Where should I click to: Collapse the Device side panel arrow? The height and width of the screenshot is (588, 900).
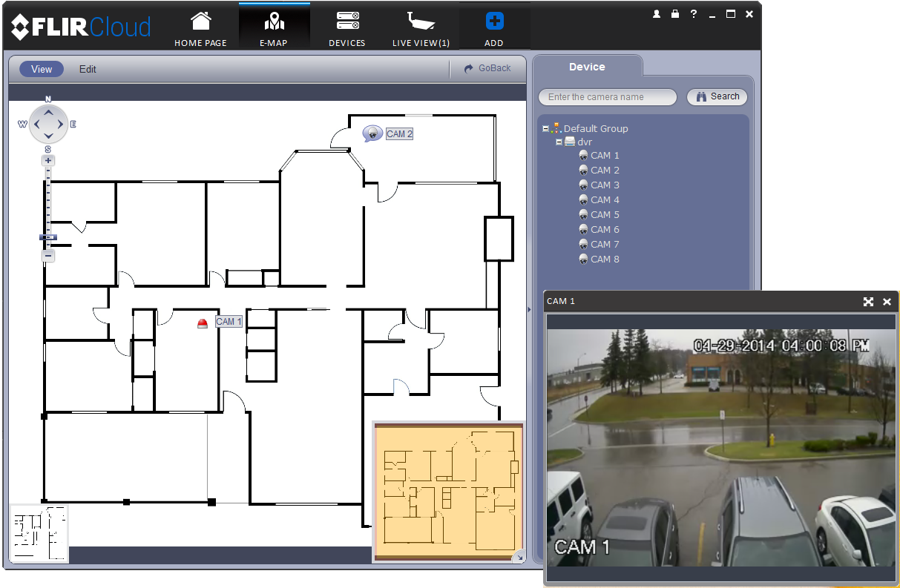tap(530, 310)
